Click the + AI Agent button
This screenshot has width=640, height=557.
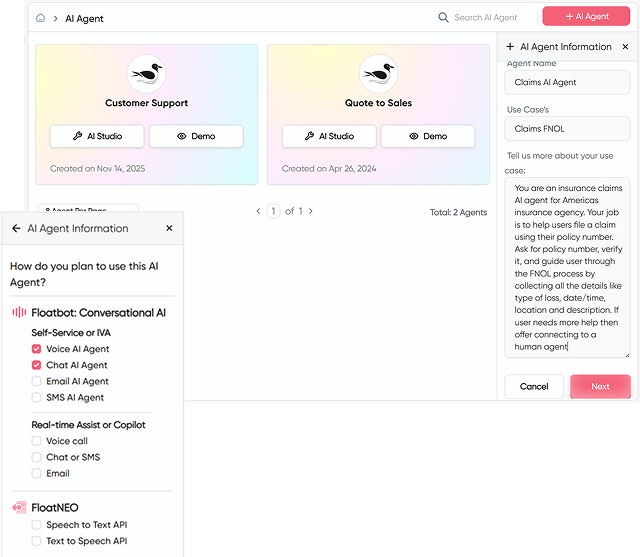pyautogui.click(x=586, y=17)
